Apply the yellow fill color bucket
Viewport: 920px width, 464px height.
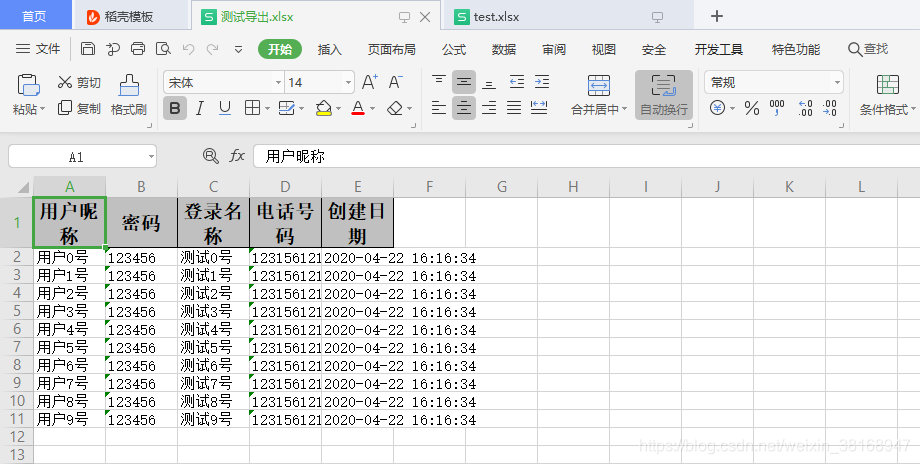coord(323,108)
